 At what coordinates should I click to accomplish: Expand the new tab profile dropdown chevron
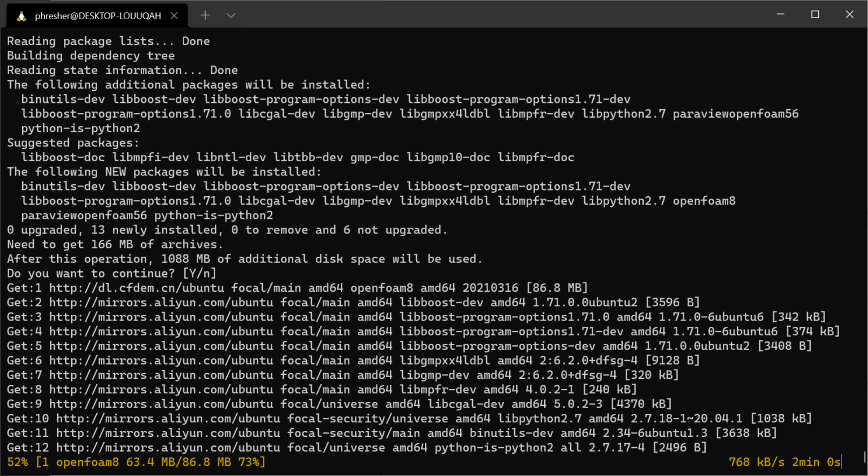[x=231, y=15]
